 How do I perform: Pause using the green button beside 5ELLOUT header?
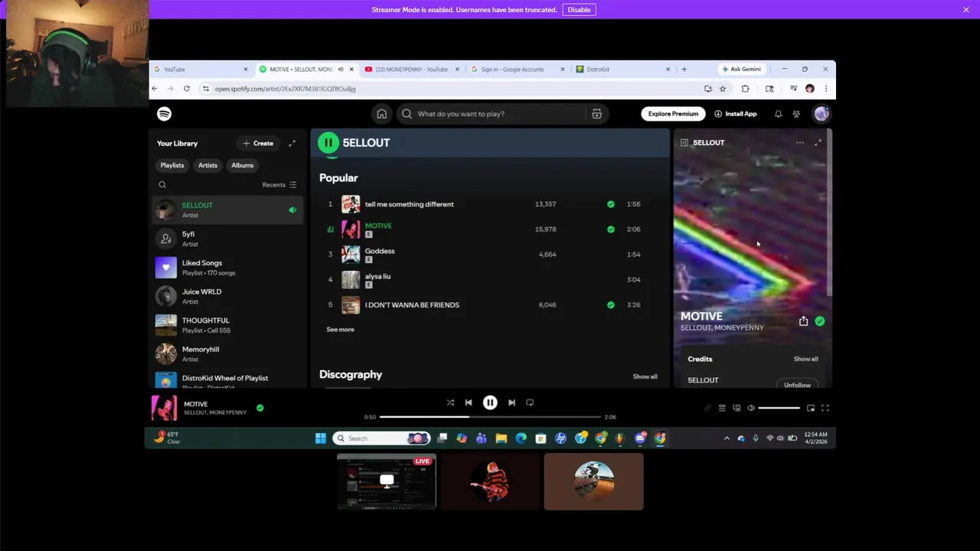[x=328, y=142]
